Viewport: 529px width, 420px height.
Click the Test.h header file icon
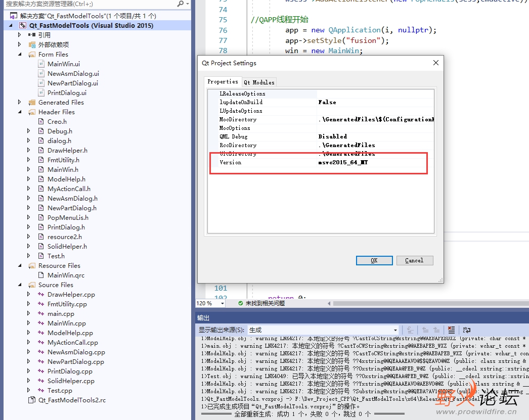(41, 256)
